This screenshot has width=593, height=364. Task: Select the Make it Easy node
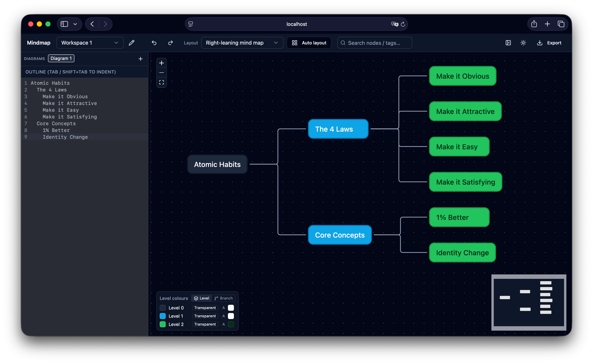coord(459,146)
